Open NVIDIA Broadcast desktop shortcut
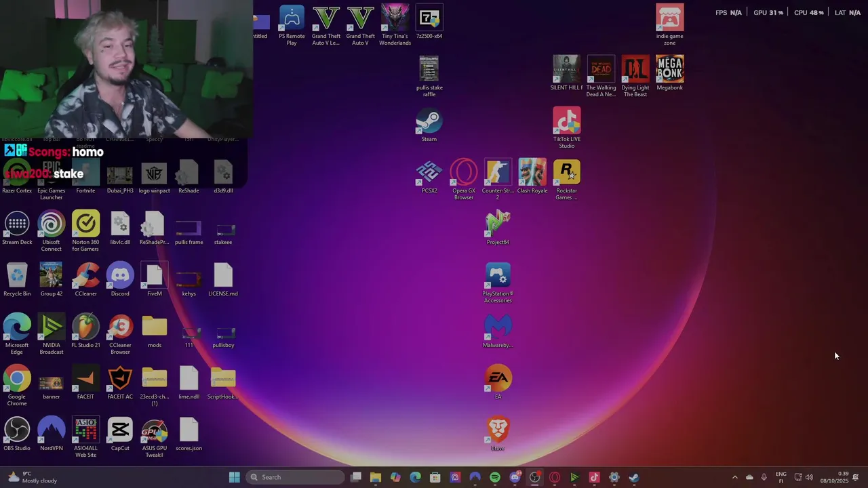Image resolution: width=868 pixels, height=488 pixels. (51, 334)
